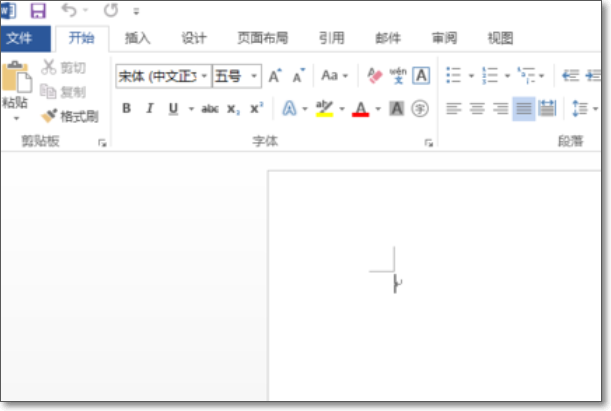The image size is (611, 411).
Task: Open the font size dropdown arrow
Action: pyautogui.click(x=254, y=76)
